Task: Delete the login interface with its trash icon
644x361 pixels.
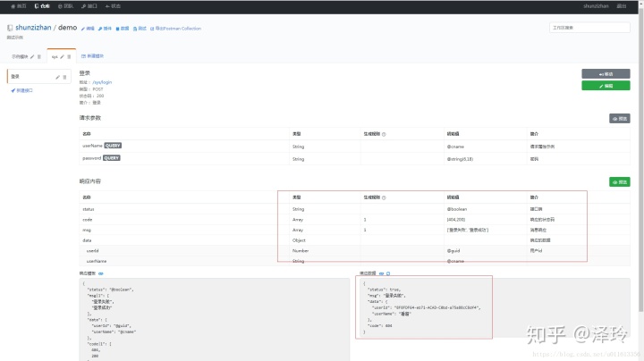Action: tap(64, 77)
